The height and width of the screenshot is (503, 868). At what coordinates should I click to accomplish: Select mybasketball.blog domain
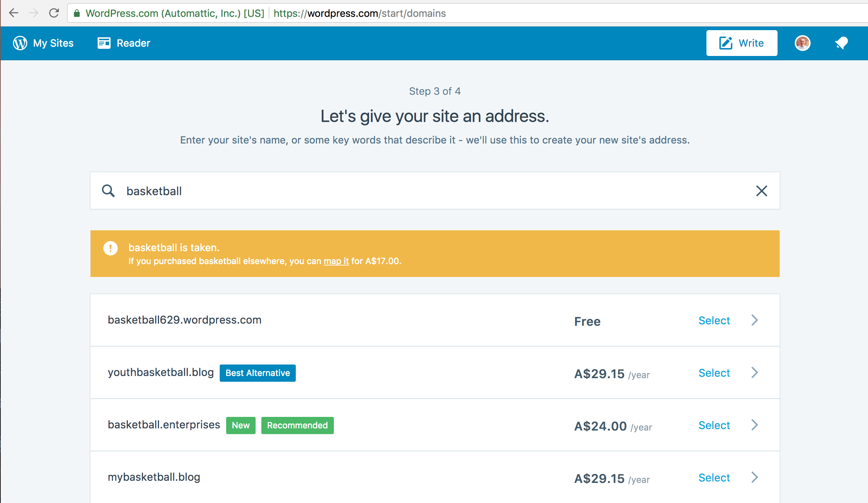click(714, 478)
